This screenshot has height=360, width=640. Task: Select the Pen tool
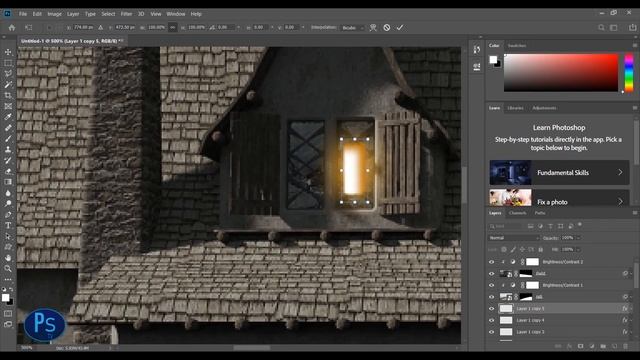pyautogui.click(x=8, y=214)
